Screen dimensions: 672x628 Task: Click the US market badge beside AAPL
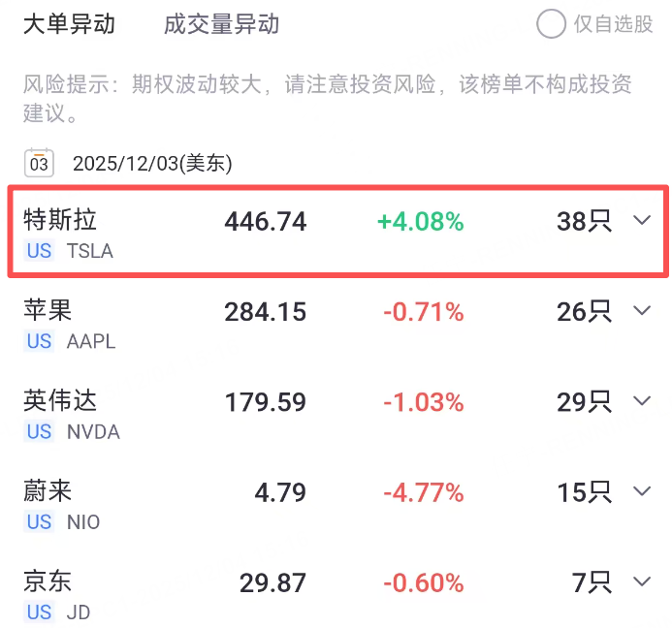point(40,341)
